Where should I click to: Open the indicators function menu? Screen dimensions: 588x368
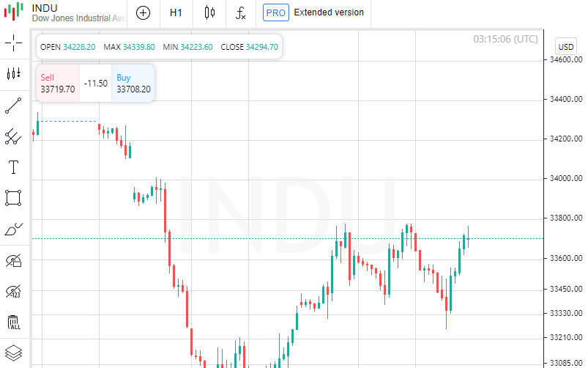(x=240, y=12)
